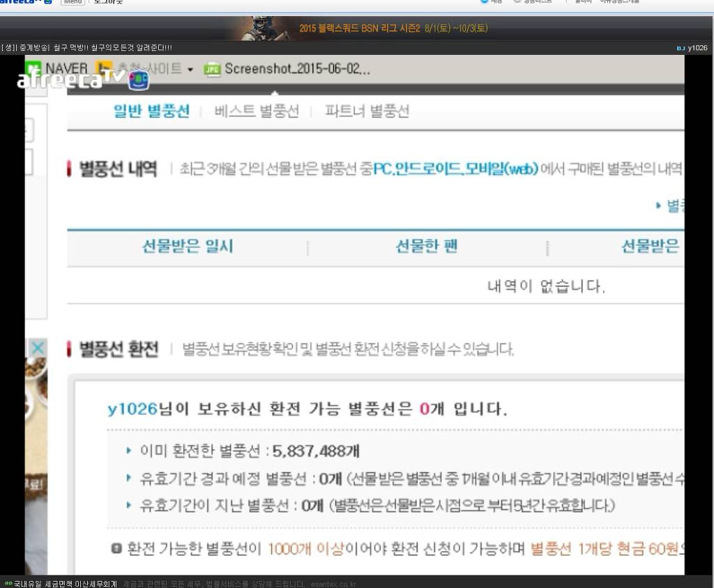Click the y1026 username in 환전 box
This screenshot has width=714, height=588.
click(x=132, y=409)
